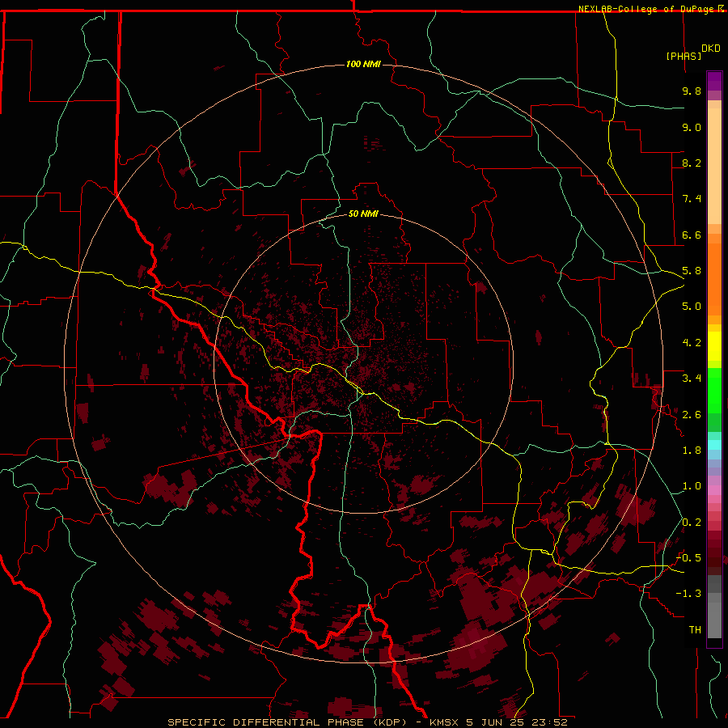Click the TH threshold label on the scale

[x=695, y=630]
